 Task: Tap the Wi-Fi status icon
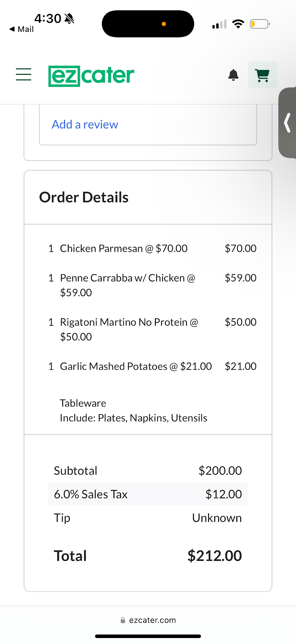point(238,24)
